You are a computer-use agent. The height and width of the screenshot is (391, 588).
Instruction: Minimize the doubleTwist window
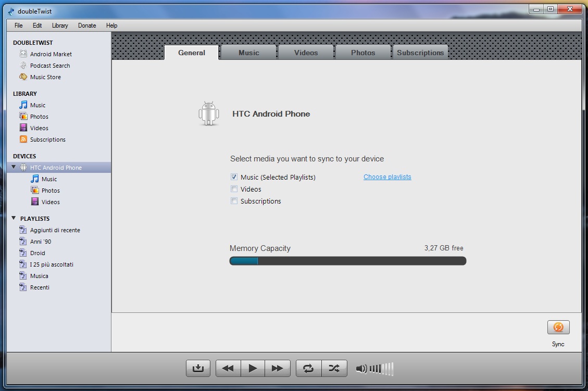pyautogui.click(x=536, y=9)
